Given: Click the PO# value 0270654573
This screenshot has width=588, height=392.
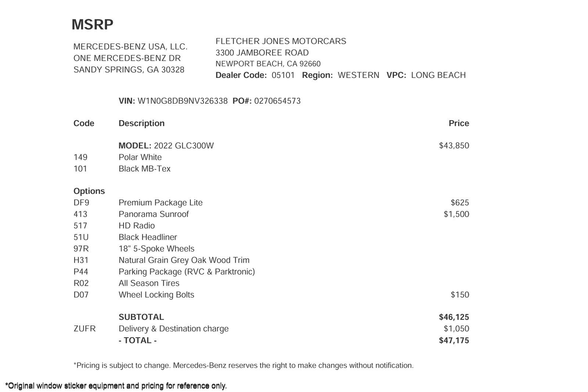Looking at the screenshot, I should tap(277, 101).
